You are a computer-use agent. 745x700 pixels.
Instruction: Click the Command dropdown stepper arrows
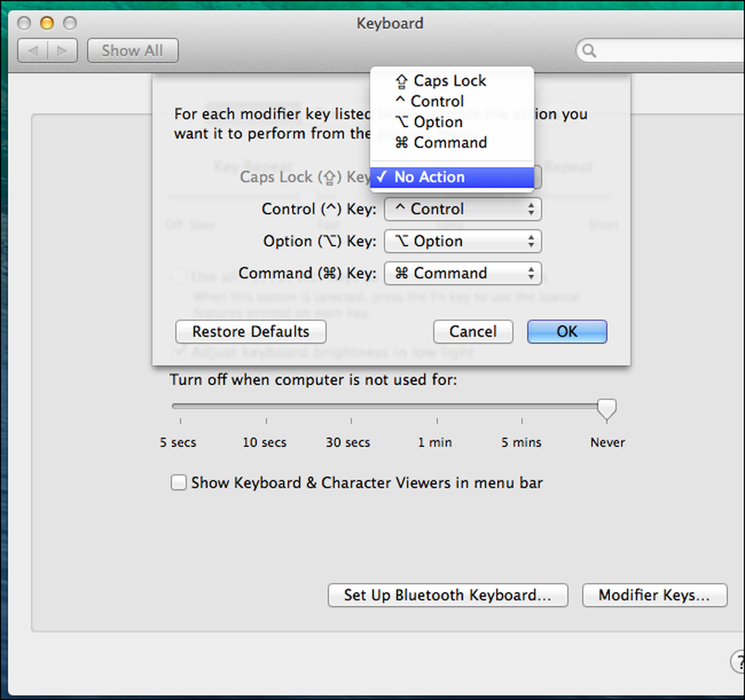[530, 273]
